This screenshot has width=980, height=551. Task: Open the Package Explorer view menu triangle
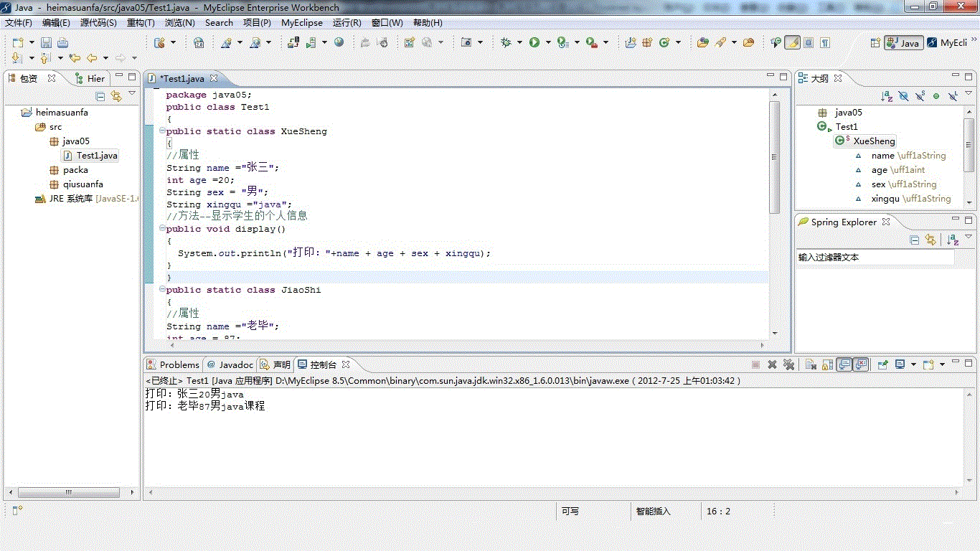point(132,94)
